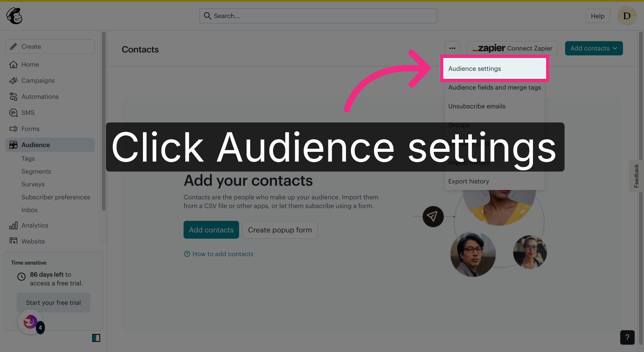Click the man with glasses portrait
Screen dimensions: 644x352
pyautogui.click(x=473, y=254)
